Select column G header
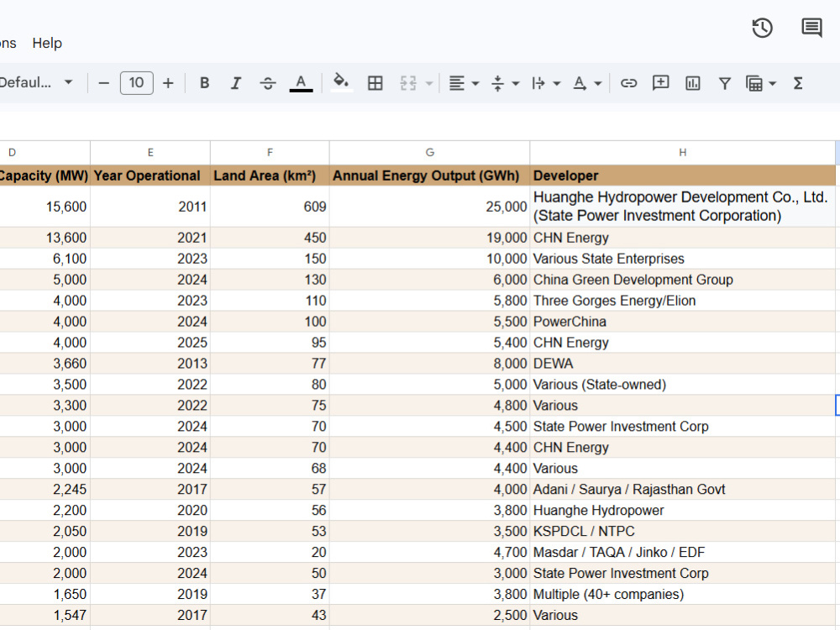The width and height of the screenshot is (840, 630). (x=429, y=153)
